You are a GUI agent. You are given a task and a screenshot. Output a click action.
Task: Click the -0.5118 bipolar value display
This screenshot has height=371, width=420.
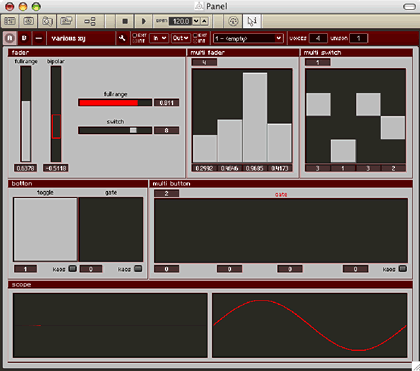(x=56, y=168)
